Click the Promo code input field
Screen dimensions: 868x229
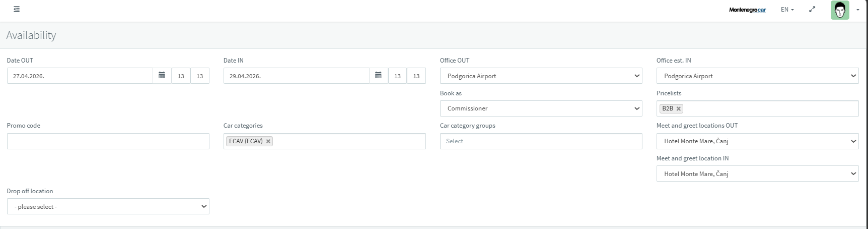click(x=108, y=141)
